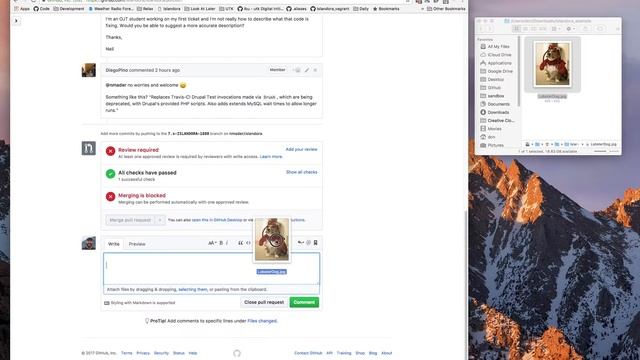Expand the collapsed side panel arrow
Viewport: 640px width, 360px height.
pyautogui.click(x=16, y=21)
